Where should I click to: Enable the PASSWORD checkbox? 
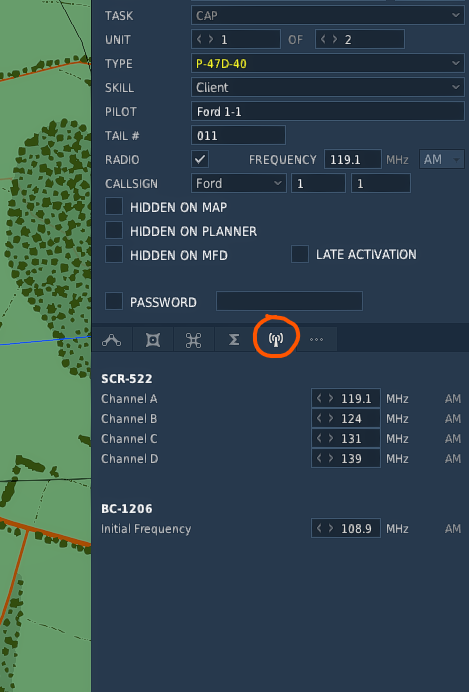114,301
